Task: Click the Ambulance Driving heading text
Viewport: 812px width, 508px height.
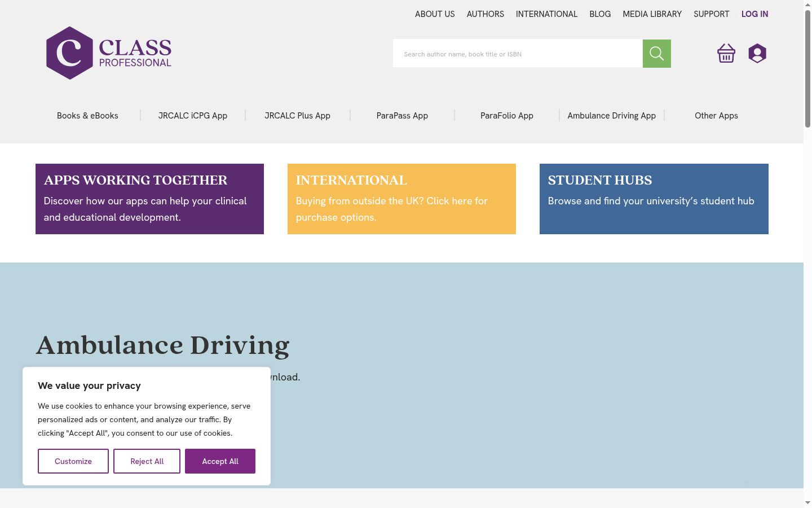Action: click(163, 345)
